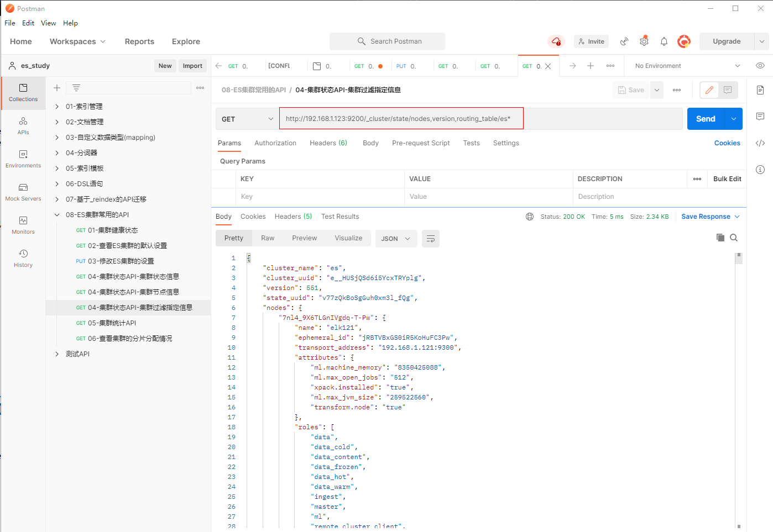773x532 pixels.
Task: Open the History sidebar panel
Action: [x=23, y=258]
